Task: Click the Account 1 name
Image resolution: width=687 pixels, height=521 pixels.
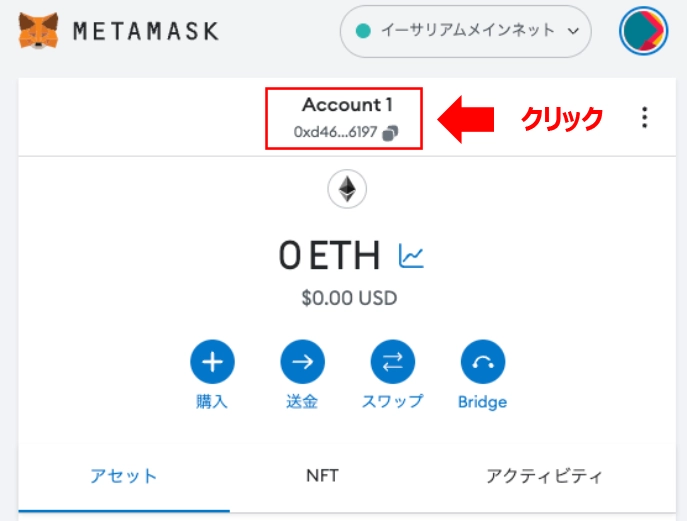Action: 347,105
